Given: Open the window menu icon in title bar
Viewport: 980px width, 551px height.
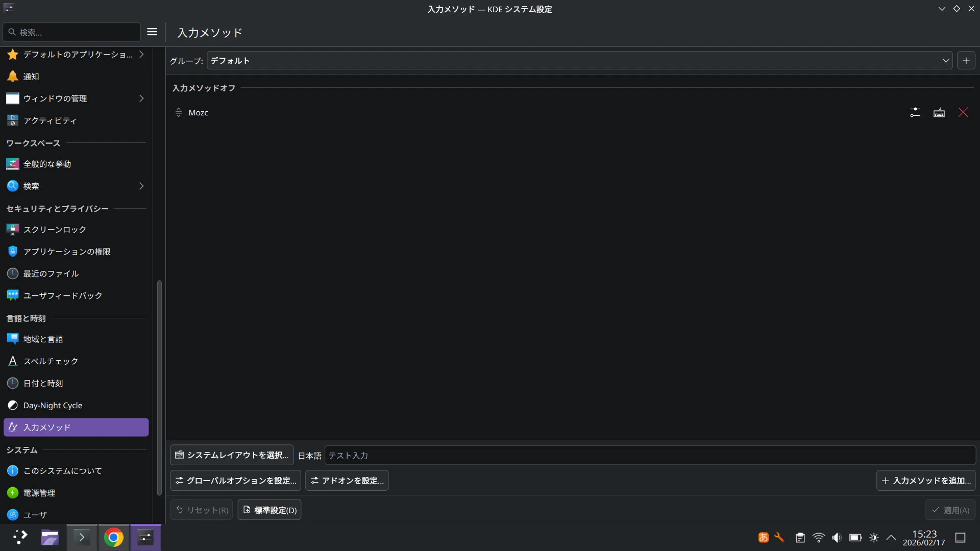Looking at the screenshot, I should coord(9,8).
